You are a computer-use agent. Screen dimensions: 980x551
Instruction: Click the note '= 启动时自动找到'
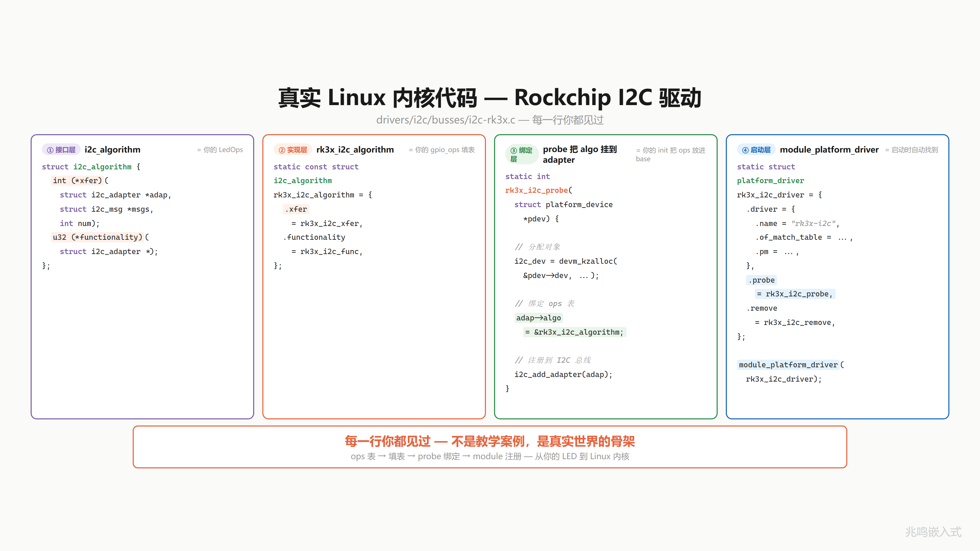[x=912, y=150]
